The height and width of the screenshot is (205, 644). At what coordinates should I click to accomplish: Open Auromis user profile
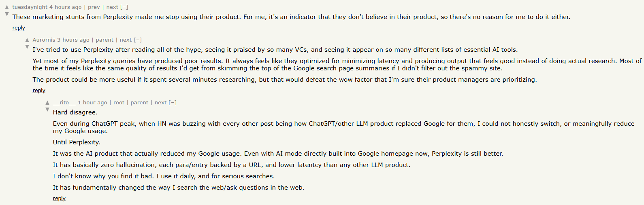point(44,40)
